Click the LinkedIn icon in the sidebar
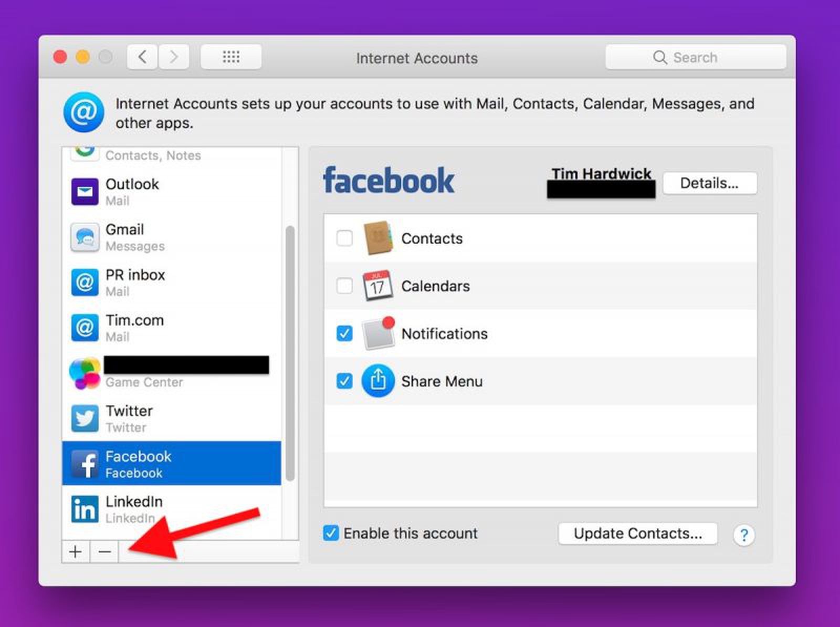Viewport: 840px width, 627px height. 85,508
